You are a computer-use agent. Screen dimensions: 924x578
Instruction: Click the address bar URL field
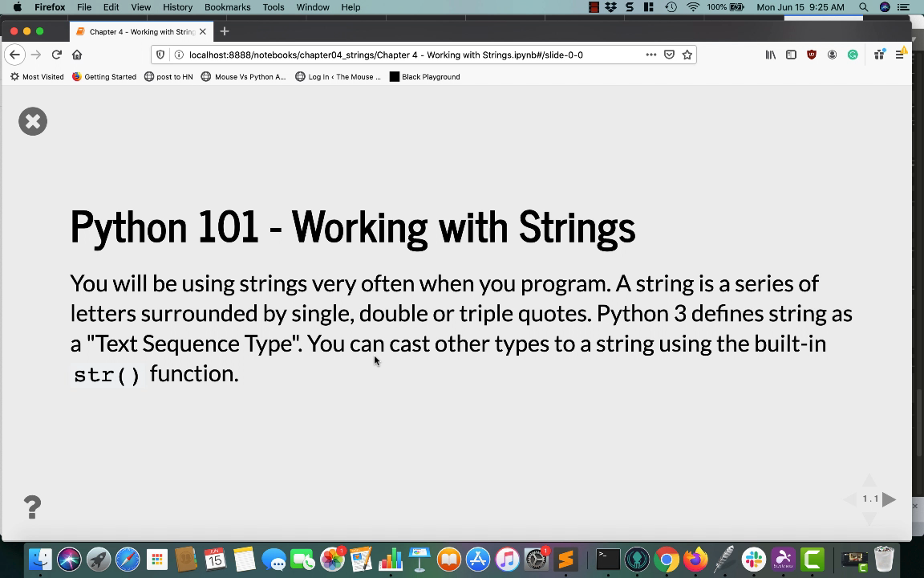tap(401, 55)
